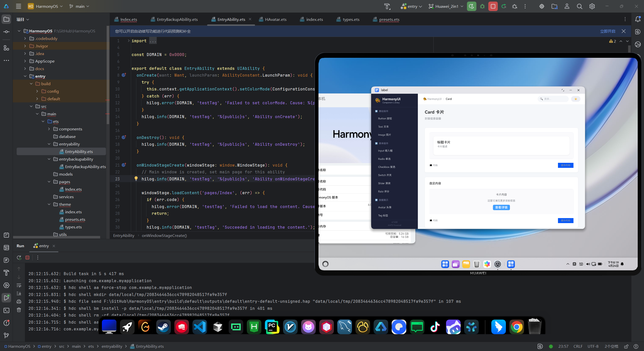Fold the import block on line 1
This screenshot has width=644, height=351.
(129, 41)
